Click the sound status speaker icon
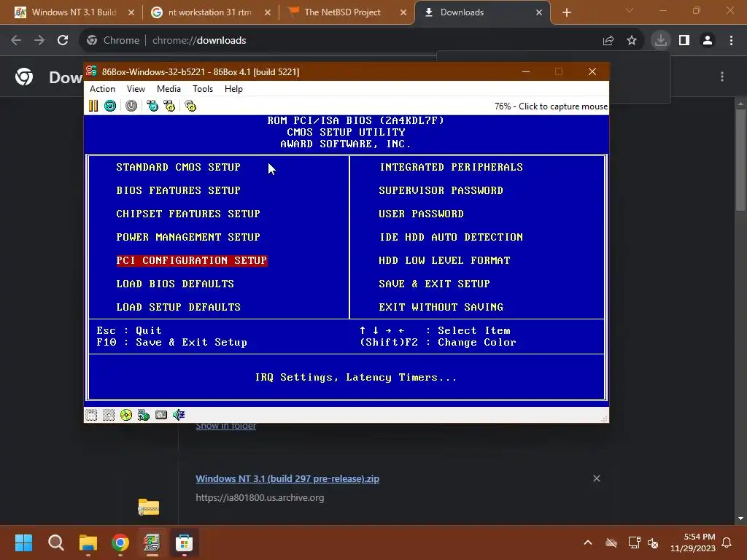The width and height of the screenshot is (747, 560). point(179,415)
